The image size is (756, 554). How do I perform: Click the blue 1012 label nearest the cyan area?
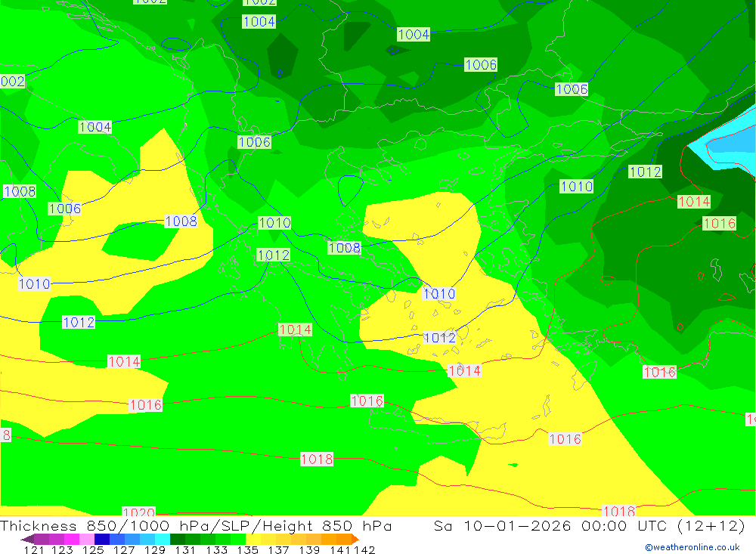[645, 172]
